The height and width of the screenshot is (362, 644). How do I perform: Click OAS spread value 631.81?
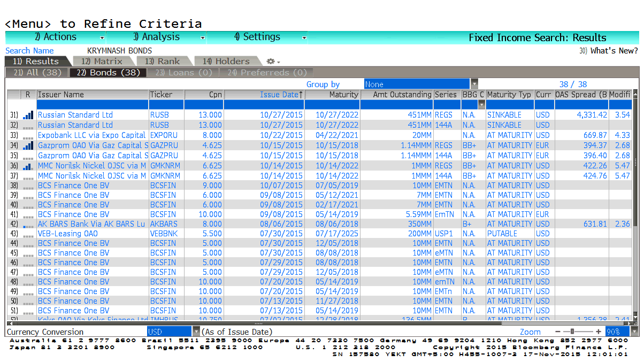coord(595,224)
